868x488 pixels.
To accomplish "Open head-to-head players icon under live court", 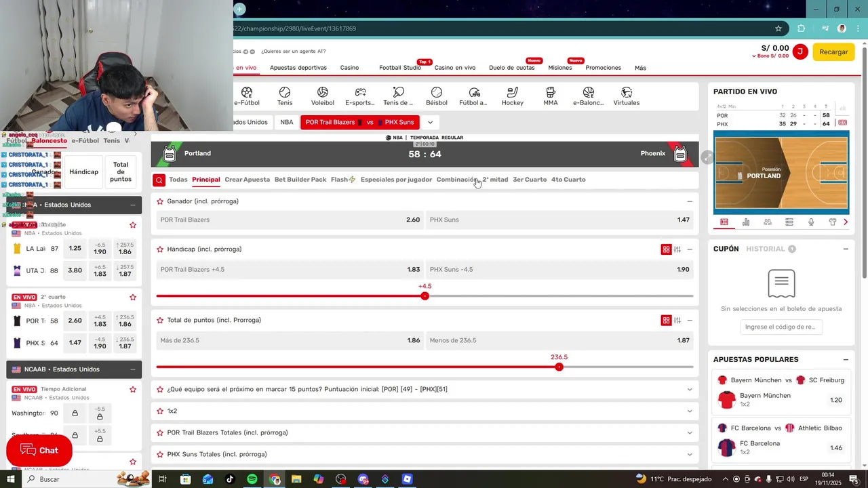I will [768, 222].
